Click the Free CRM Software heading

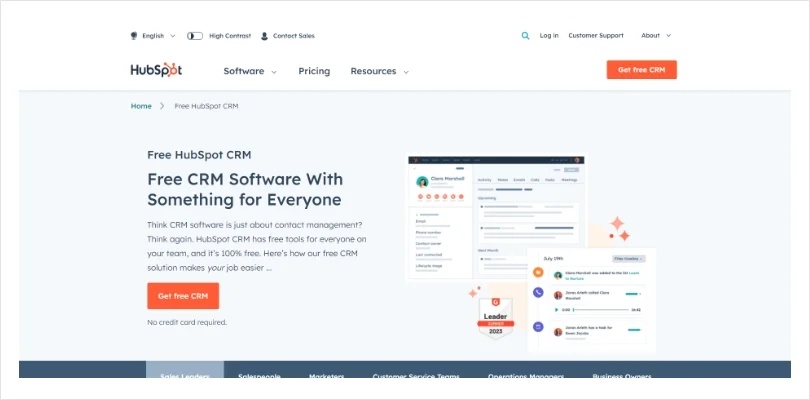(245, 189)
